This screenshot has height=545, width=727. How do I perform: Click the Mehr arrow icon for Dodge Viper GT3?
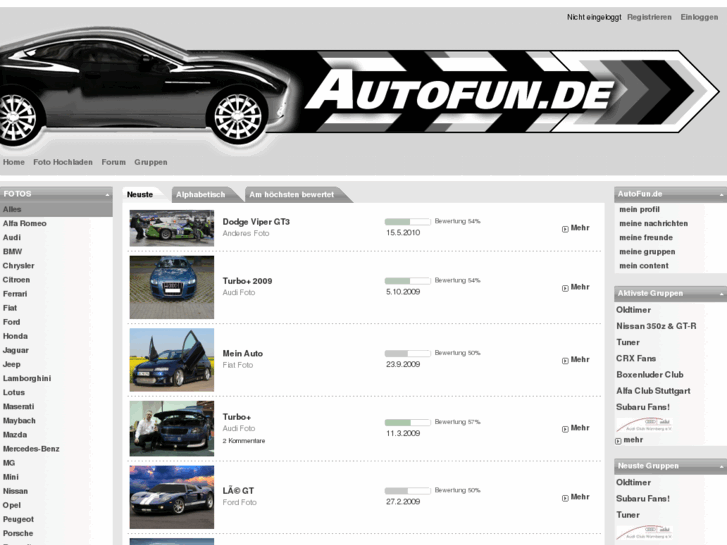[565, 229]
